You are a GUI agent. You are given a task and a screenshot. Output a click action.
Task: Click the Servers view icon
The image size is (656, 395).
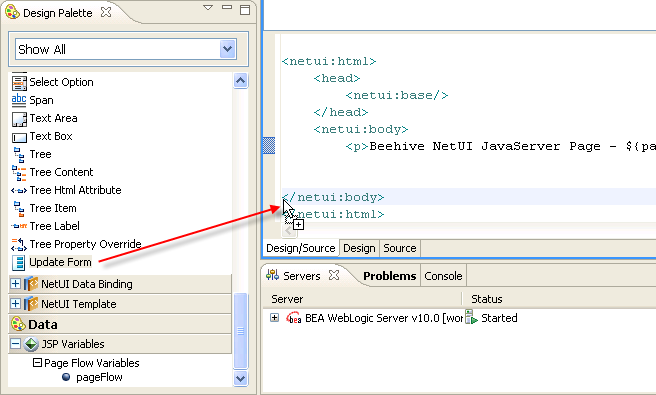[x=272, y=275]
